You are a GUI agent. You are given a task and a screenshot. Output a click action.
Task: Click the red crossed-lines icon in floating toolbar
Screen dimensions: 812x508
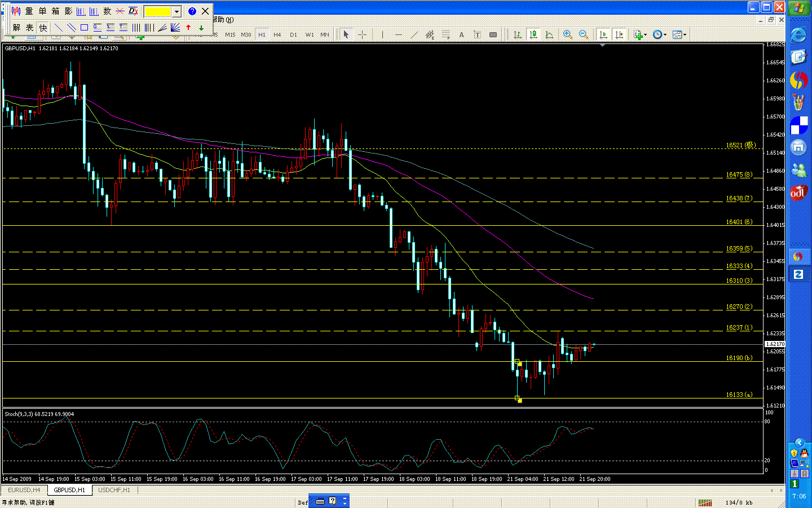pos(120,11)
